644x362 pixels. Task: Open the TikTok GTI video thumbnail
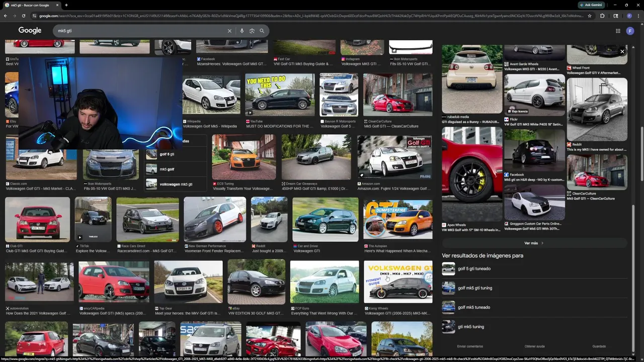click(x=93, y=219)
